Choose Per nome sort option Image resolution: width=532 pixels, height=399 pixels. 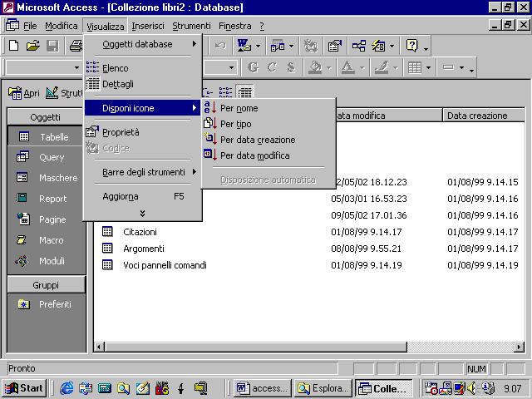(268, 108)
